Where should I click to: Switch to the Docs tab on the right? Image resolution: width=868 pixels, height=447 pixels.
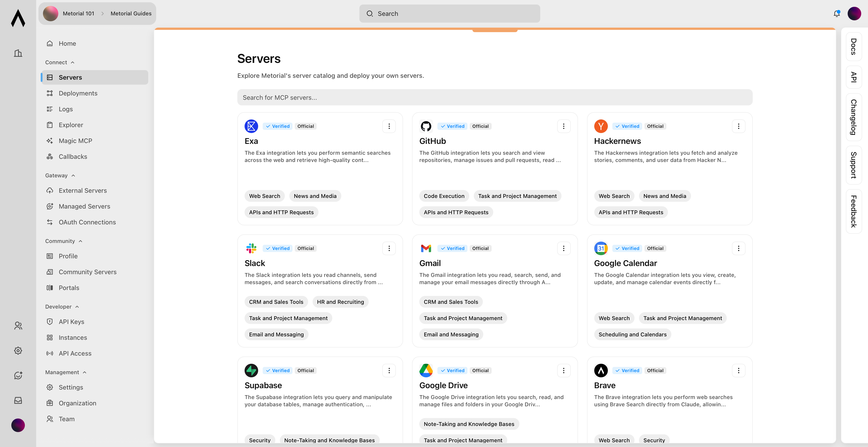853,47
